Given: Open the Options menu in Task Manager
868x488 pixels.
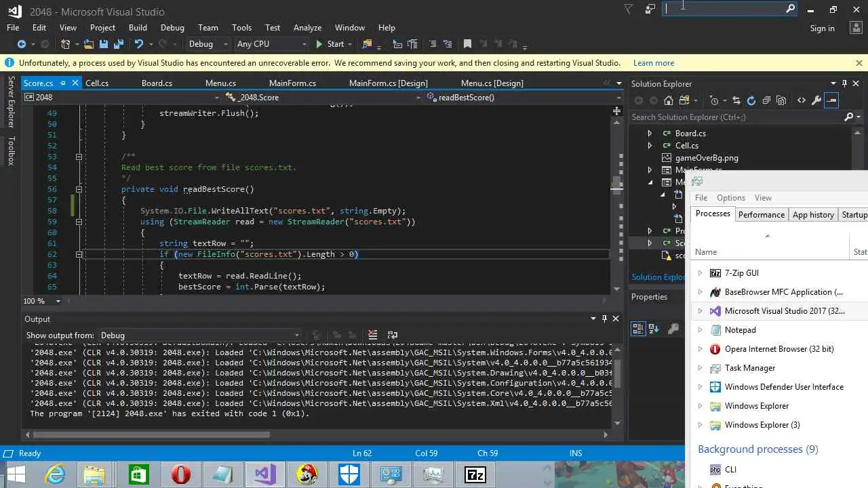Looking at the screenshot, I should (x=731, y=198).
